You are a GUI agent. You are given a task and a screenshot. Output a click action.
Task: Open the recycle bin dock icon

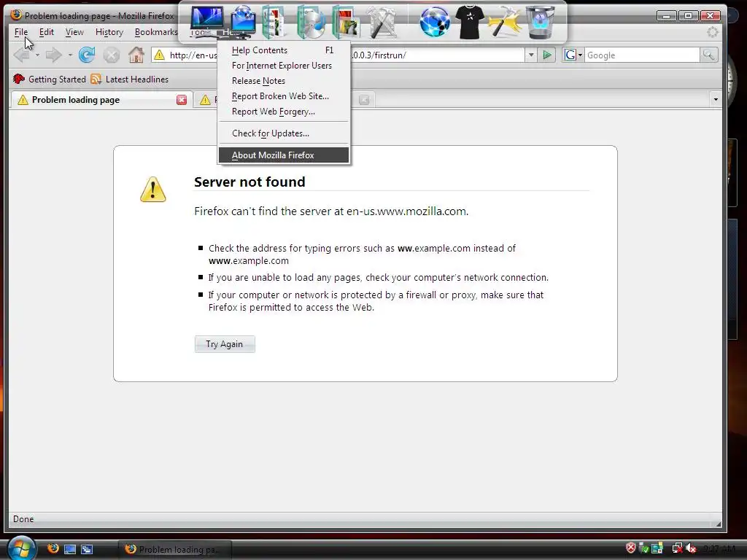pos(541,22)
